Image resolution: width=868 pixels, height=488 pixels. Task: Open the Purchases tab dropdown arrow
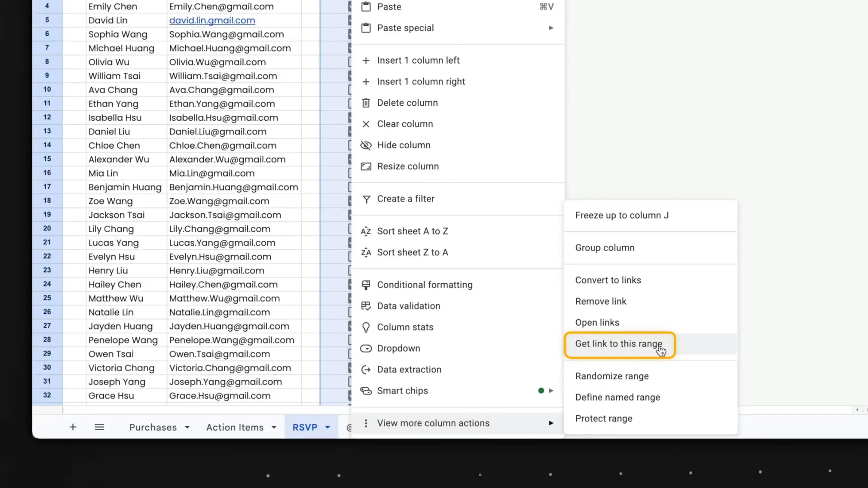point(187,427)
